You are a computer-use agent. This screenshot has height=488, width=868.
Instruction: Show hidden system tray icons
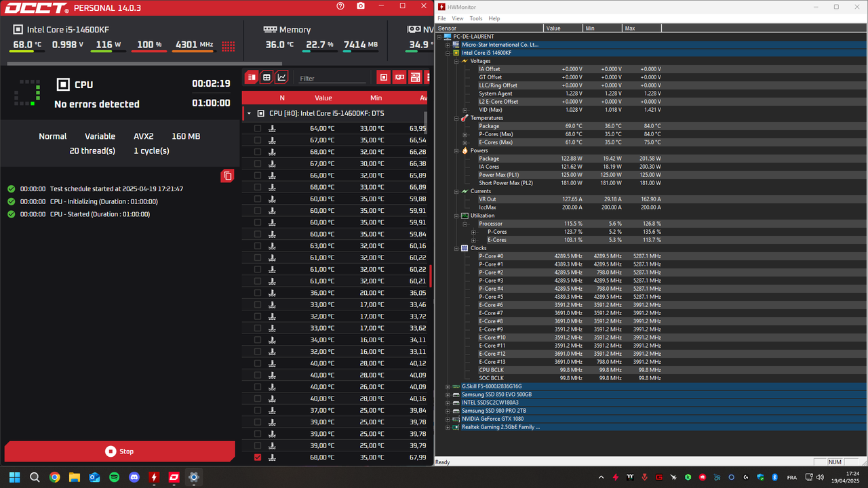point(601,477)
